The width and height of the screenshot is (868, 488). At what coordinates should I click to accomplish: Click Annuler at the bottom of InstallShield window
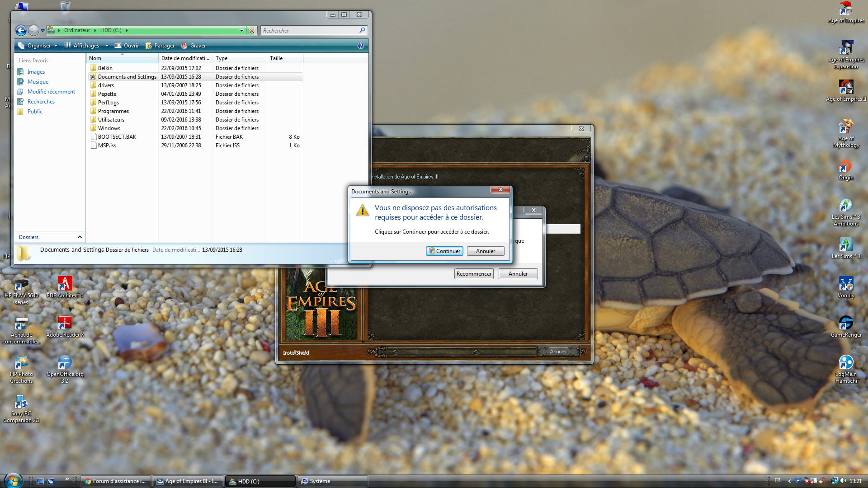tap(558, 352)
